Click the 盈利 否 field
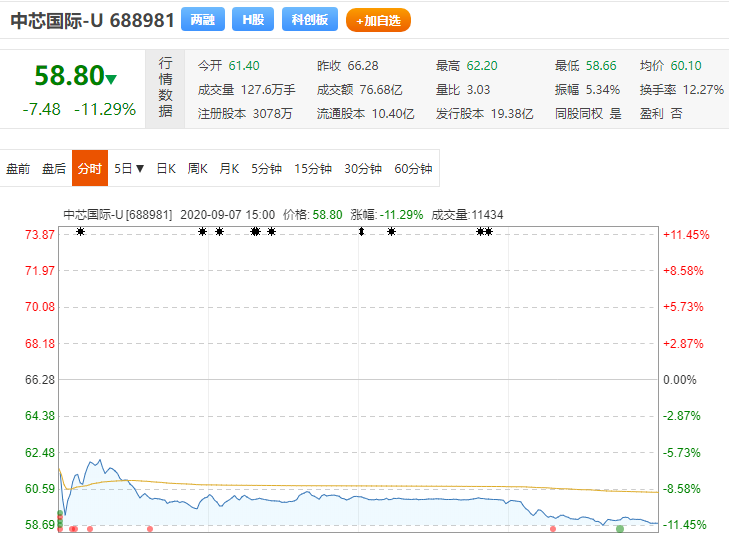This screenshot has height=540, width=729. (661, 113)
